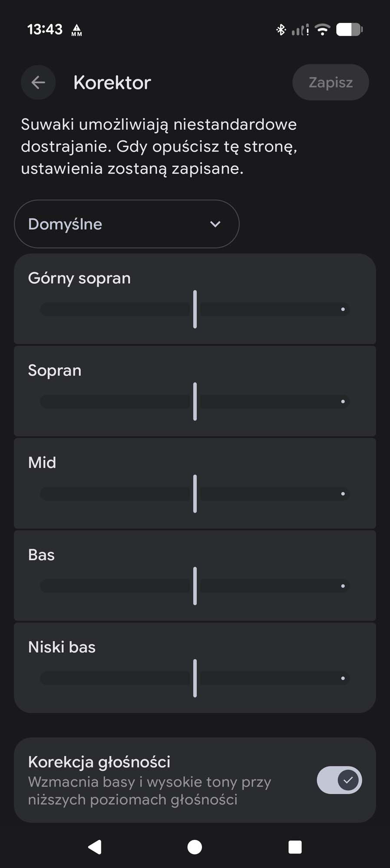Viewport: 390px width, 868px height.
Task: Disable the Korekcja głośności switch
Action: 339,780
